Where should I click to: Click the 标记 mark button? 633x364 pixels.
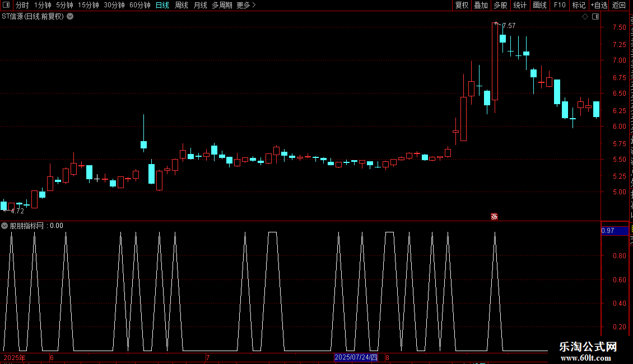(x=579, y=5)
